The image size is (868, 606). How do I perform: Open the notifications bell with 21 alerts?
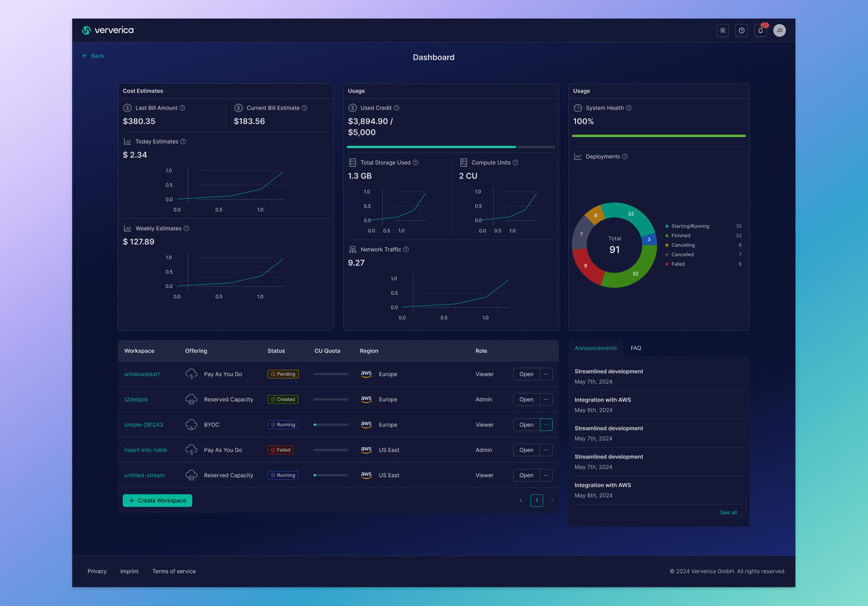pyautogui.click(x=760, y=30)
